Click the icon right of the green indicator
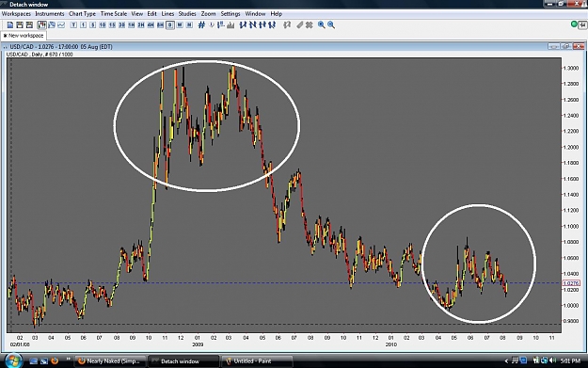The height and width of the screenshot is (368, 588). (582, 25)
